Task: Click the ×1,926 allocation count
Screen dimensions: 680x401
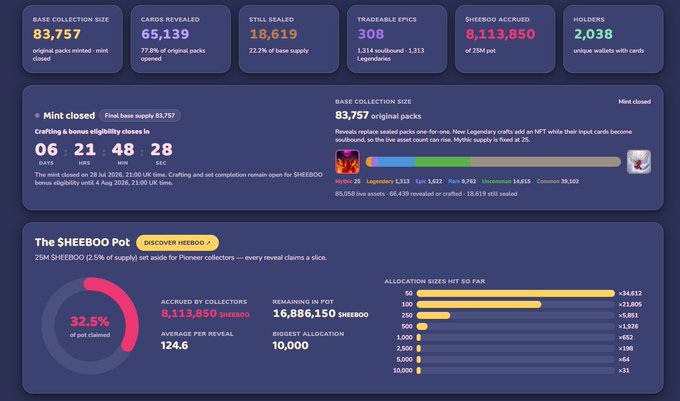Action: click(628, 326)
